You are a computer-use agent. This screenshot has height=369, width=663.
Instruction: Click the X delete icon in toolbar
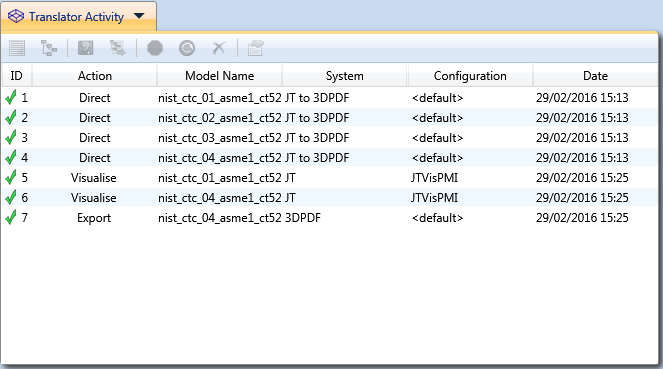tap(219, 48)
